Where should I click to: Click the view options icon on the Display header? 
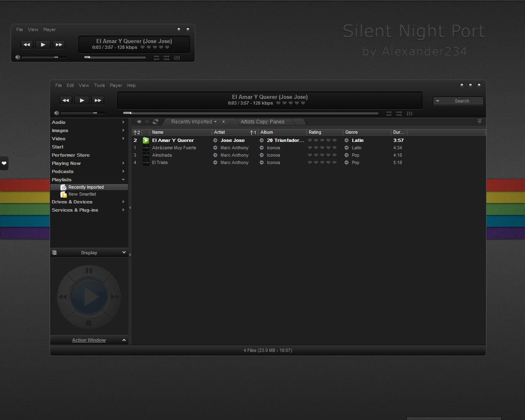(x=55, y=252)
